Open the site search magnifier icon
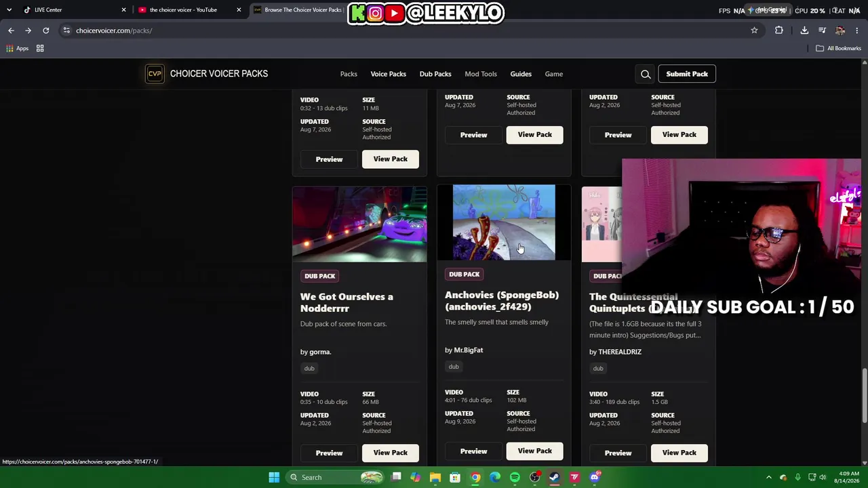The image size is (868, 488). coord(646,74)
